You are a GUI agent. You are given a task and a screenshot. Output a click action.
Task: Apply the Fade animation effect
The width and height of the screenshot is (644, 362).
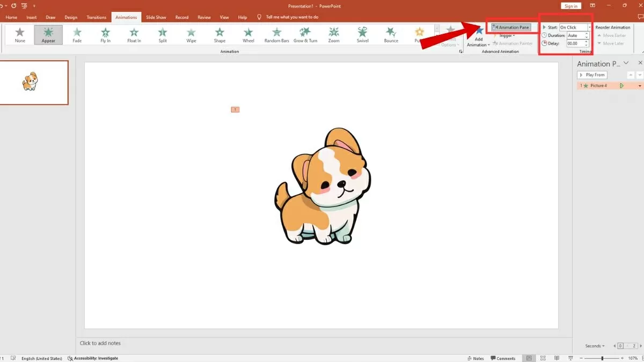77,34
